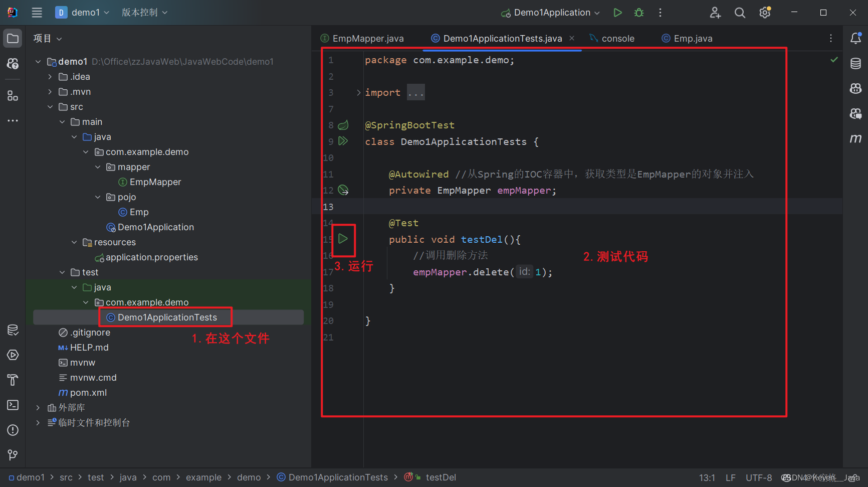
Task: Click the inspection checkmark indicator in editor
Action: 834,60
